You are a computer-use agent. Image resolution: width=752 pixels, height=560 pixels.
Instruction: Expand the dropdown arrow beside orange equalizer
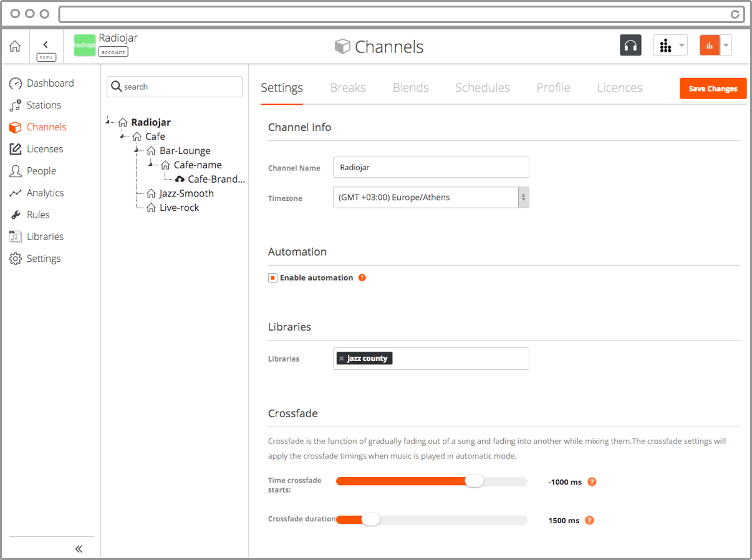[x=726, y=45]
